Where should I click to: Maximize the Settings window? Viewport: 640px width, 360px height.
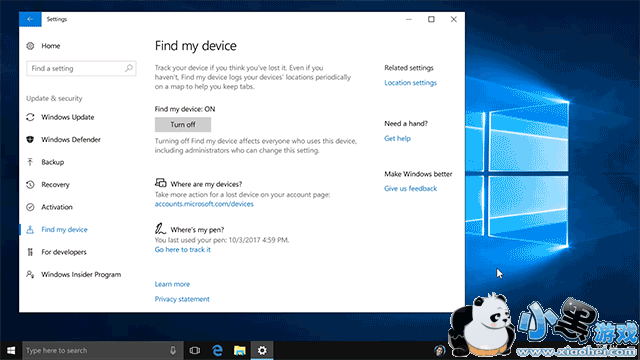click(x=431, y=19)
